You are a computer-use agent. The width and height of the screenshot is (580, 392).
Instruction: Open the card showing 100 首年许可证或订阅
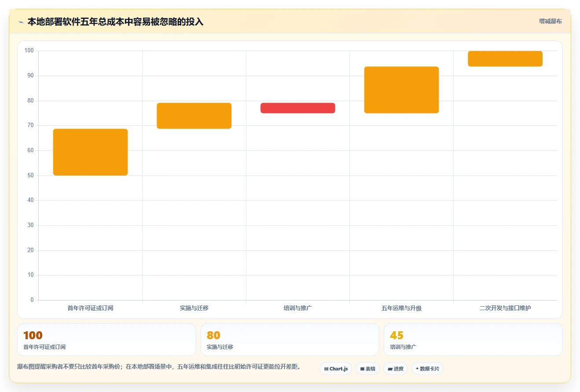tap(106, 340)
